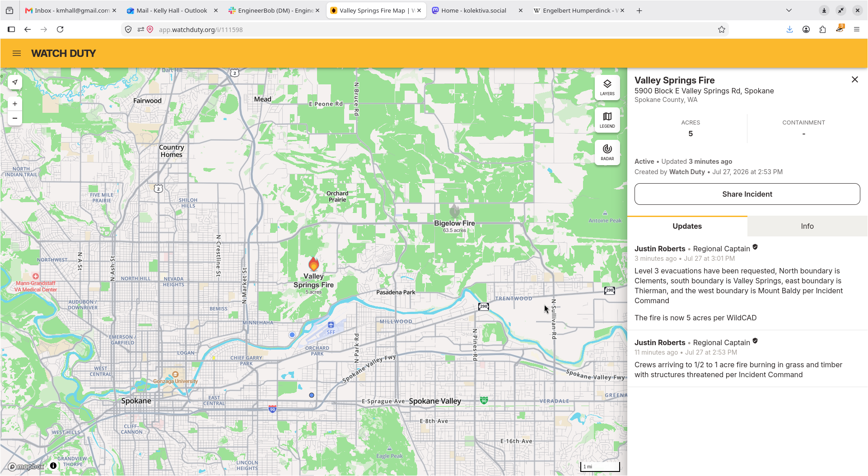Click the Mapbox logo
868x476 pixels.
point(26,467)
